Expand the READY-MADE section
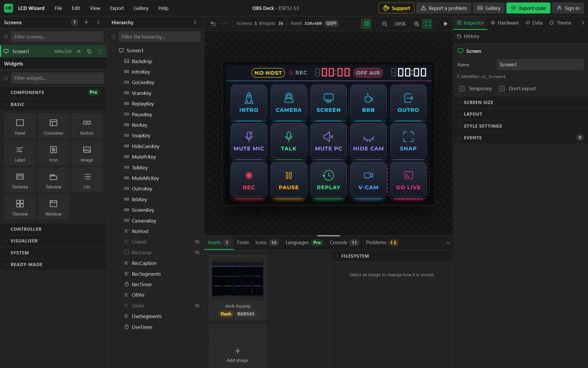Screen dimensions: 588x368 53,264
